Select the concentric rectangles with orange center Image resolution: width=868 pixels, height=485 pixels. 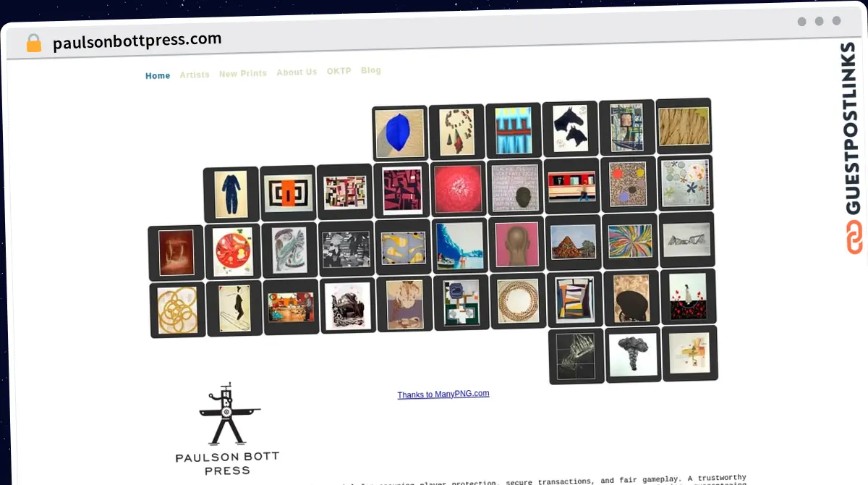(x=288, y=193)
